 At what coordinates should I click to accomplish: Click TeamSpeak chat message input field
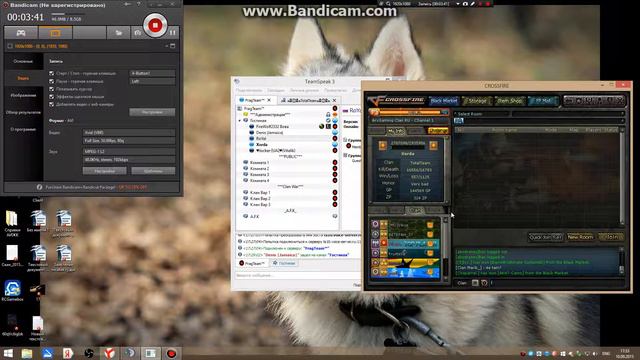click(297, 276)
